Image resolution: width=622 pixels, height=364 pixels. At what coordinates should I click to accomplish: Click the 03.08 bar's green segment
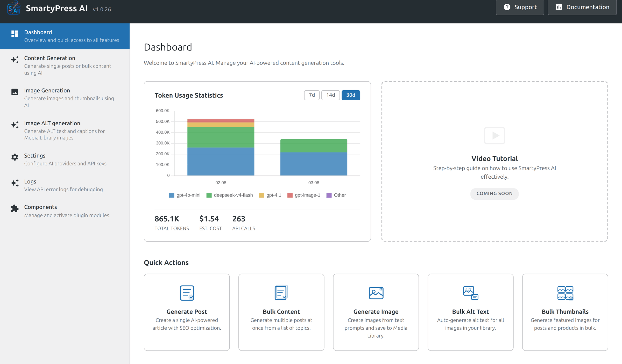[x=314, y=146]
